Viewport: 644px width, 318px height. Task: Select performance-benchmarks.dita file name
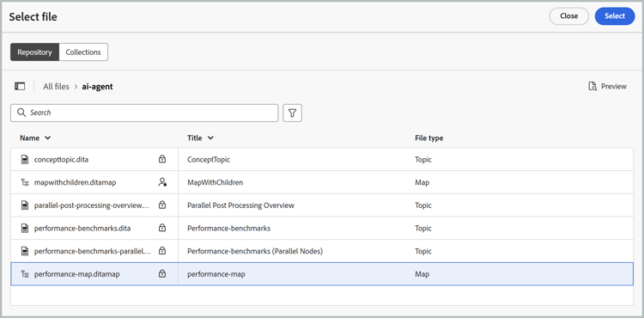(x=82, y=228)
